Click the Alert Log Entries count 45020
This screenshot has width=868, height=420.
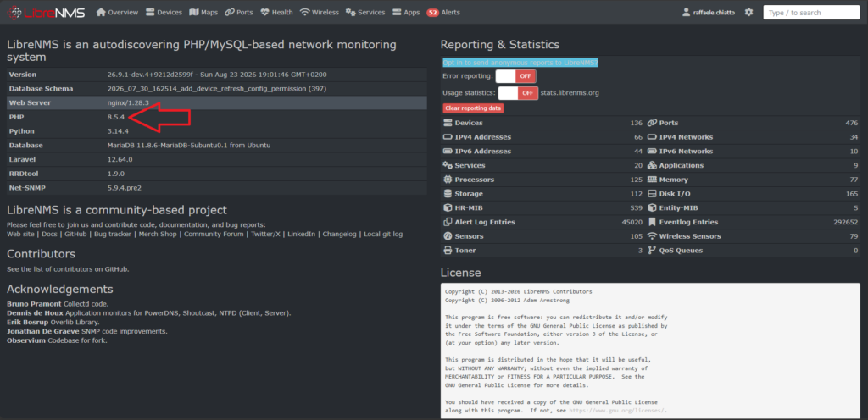pos(632,222)
